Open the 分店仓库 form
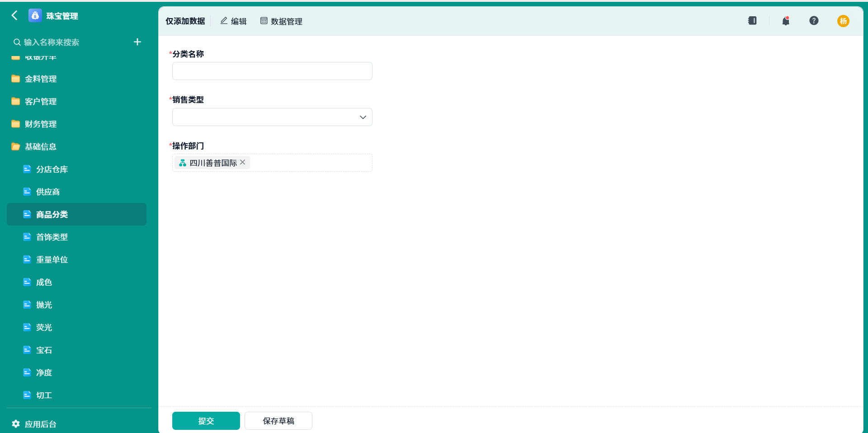868x433 pixels. [x=77, y=169]
